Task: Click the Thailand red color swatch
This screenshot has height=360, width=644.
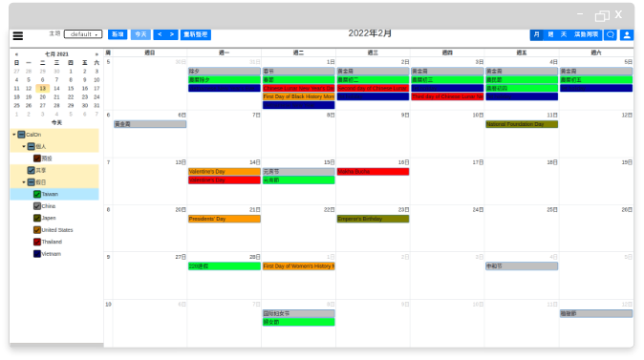Action: (x=37, y=242)
